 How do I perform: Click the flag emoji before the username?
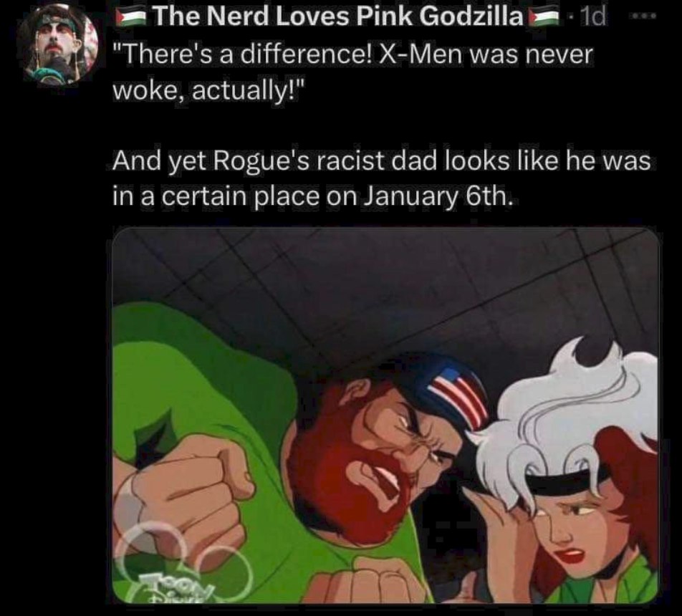coord(131,18)
